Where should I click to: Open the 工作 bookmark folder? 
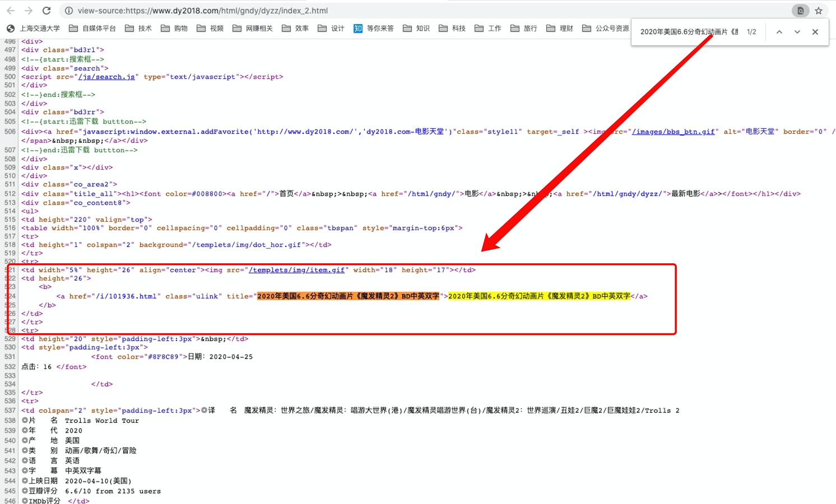(488, 29)
